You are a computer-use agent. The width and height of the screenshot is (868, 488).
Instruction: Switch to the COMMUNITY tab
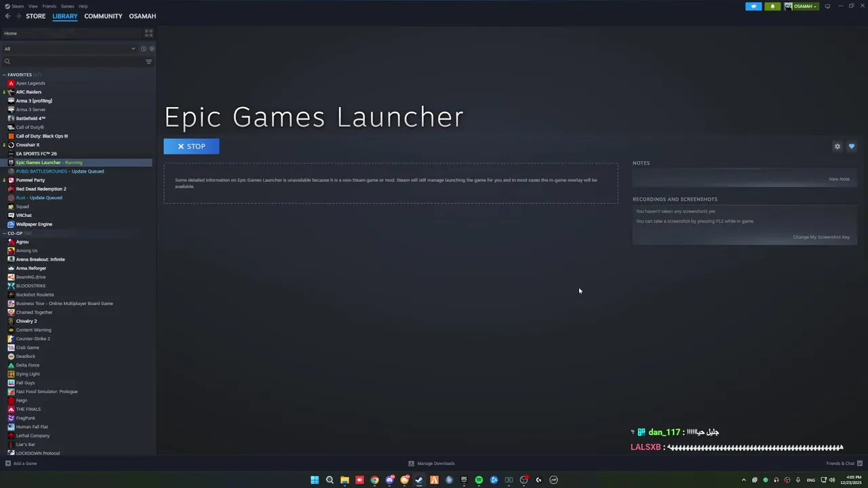tap(103, 16)
